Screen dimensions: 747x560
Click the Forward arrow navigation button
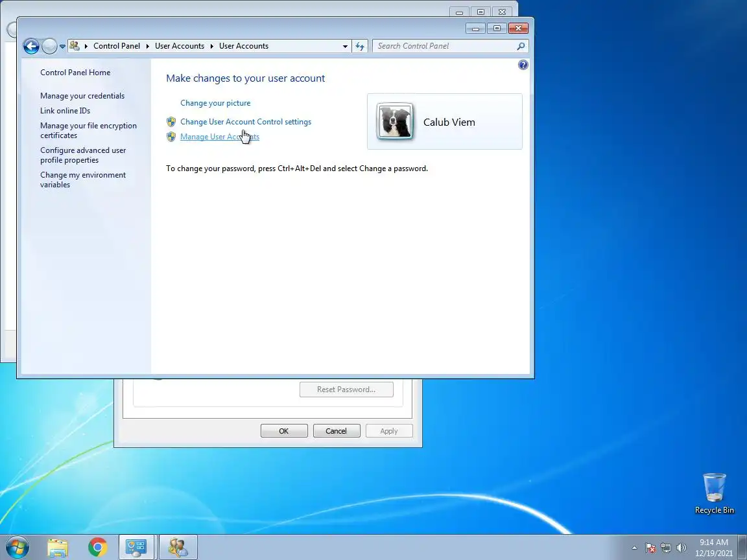(x=49, y=46)
